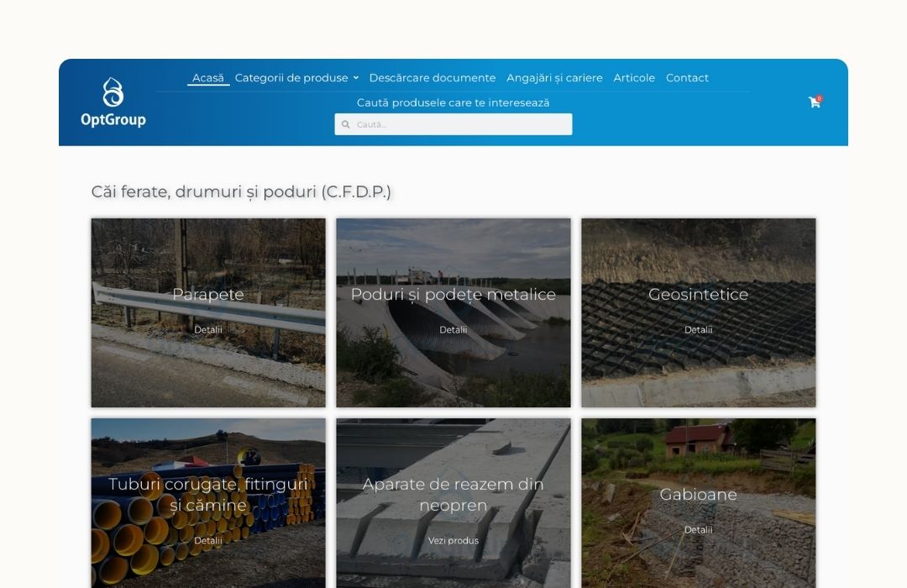907x588 pixels.
Task: Open the Gabioane category title
Action: tap(699, 494)
